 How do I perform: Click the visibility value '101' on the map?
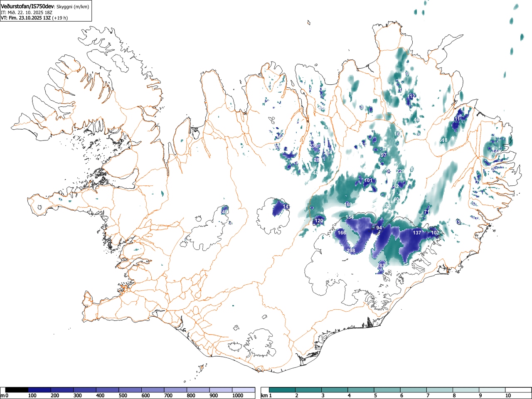(x=368, y=180)
